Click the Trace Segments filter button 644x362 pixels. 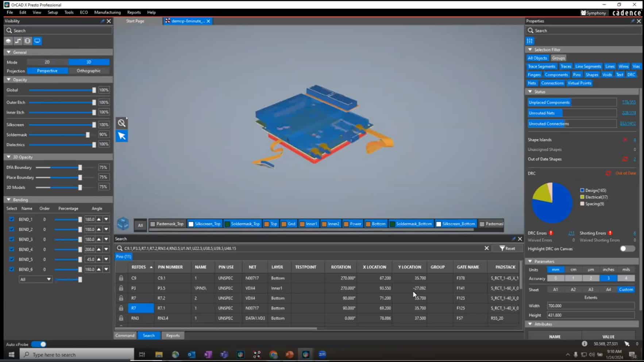coord(541,66)
